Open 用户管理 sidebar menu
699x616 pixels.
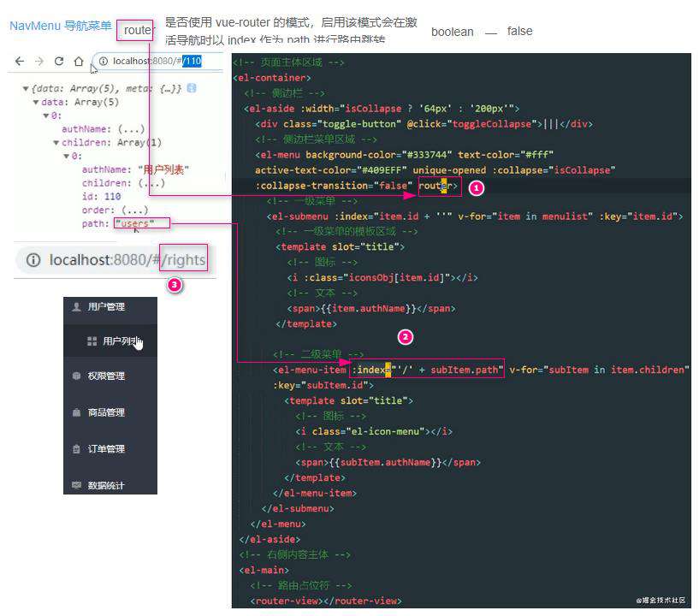pos(110,306)
